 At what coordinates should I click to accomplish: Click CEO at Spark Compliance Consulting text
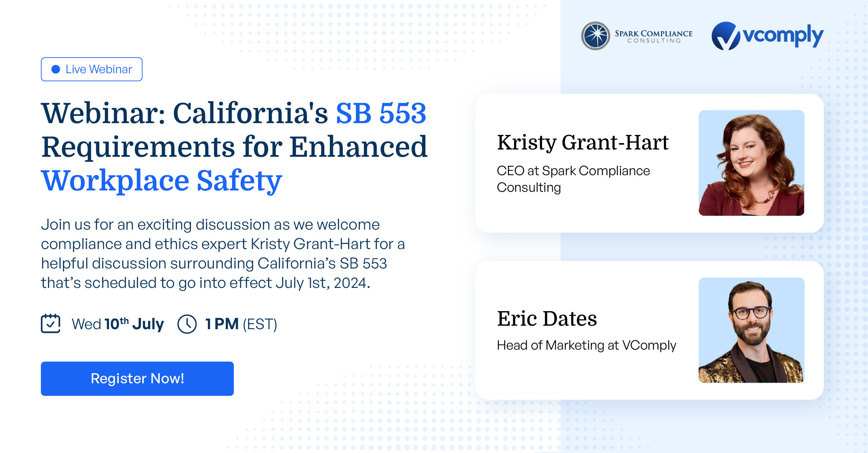click(573, 179)
